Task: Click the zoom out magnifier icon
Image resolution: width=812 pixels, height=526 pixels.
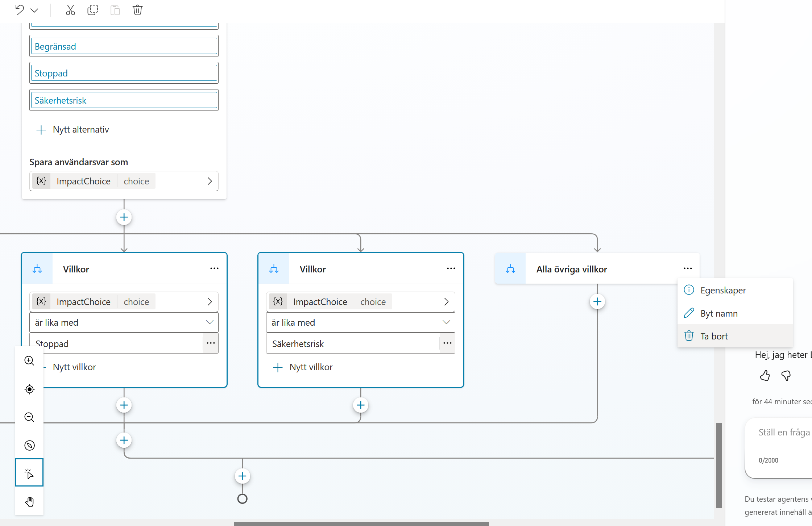Action: [x=29, y=417]
